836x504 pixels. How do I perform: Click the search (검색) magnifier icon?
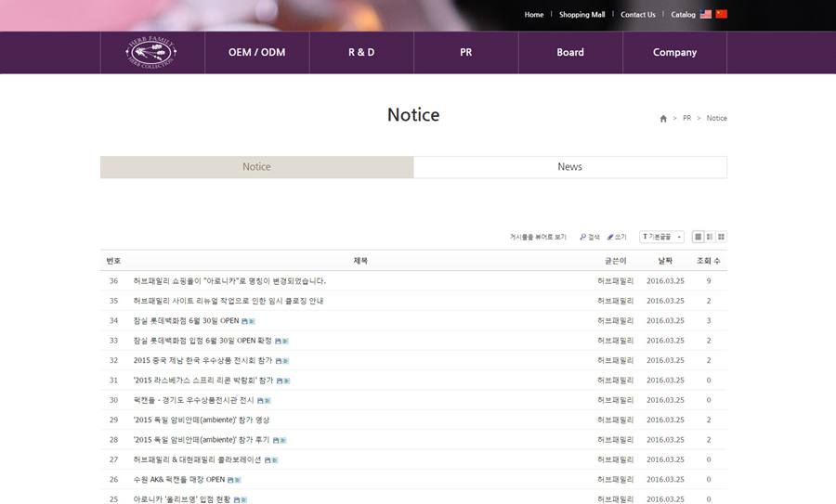click(582, 238)
